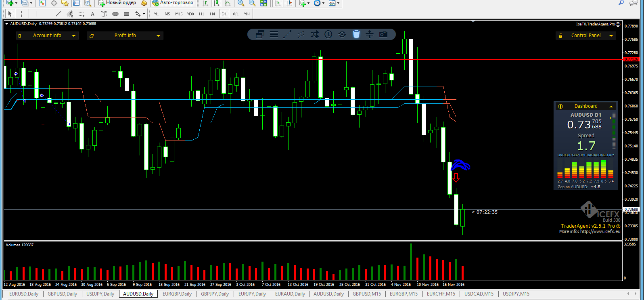The width and height of the screenshot is (644, 300).
Task: Toggle the Авто-торговля button
Action: point(173,3)
